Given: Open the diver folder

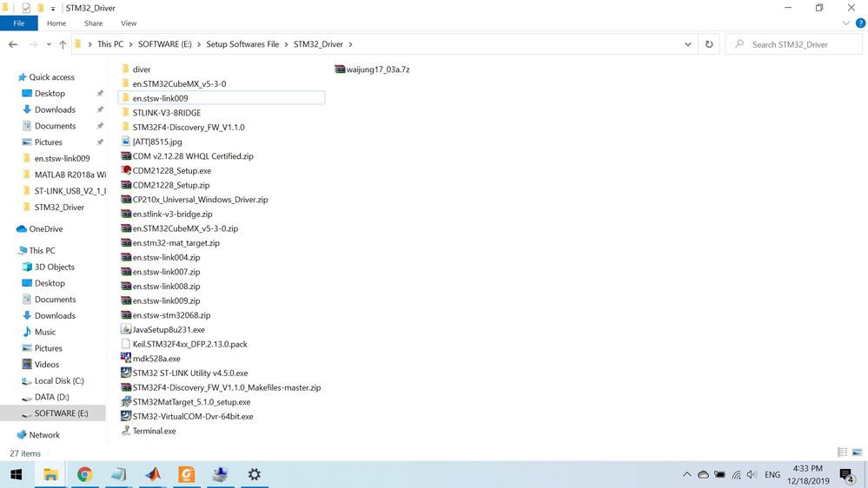Looking at the screenshot, I should 136,69.
